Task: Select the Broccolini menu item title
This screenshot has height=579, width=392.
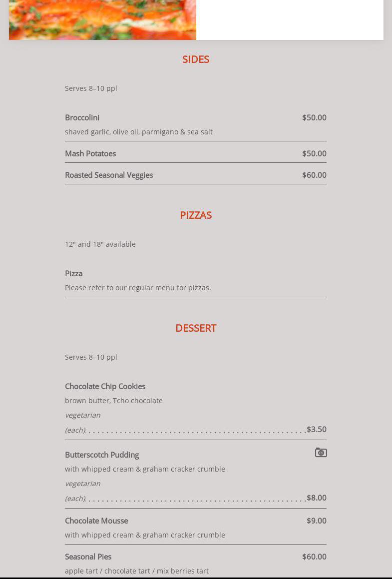Action: [x=82, y=118]
